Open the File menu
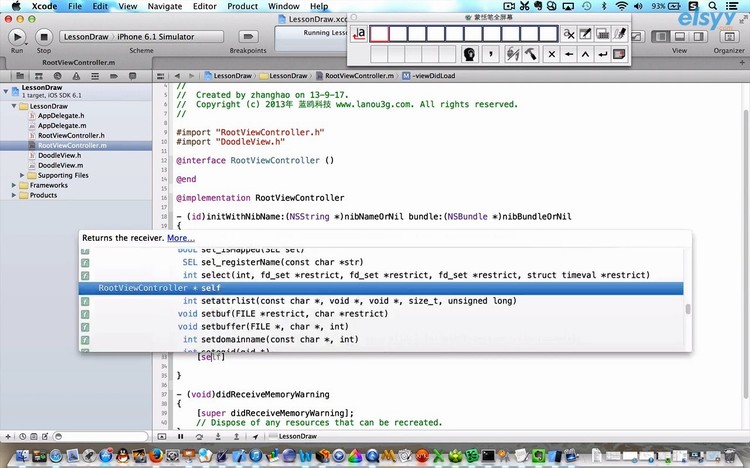750x468 pixels. pyautogui.click(x=75, y=6)
